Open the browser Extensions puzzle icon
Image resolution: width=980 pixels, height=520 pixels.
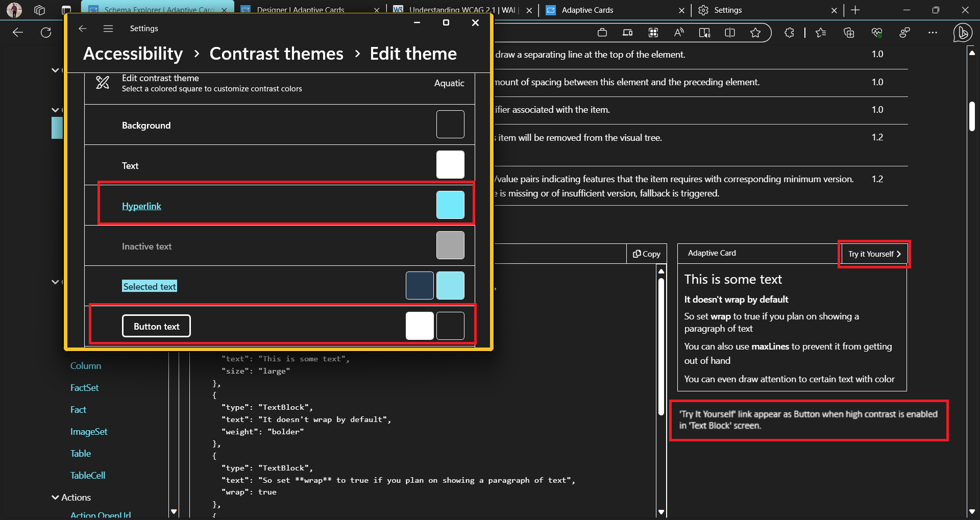tap(789, 32)
